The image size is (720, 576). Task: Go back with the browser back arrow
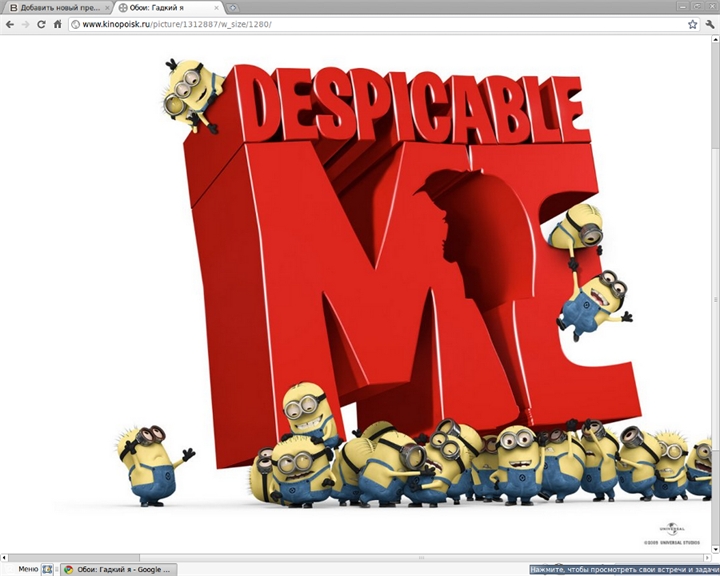[x=10, y=24]
